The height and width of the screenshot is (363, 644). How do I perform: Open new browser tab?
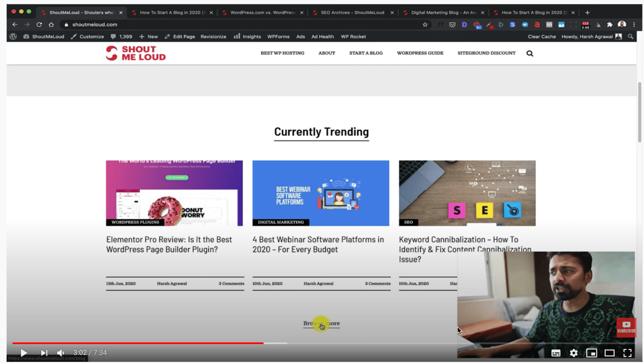(587, 12)
